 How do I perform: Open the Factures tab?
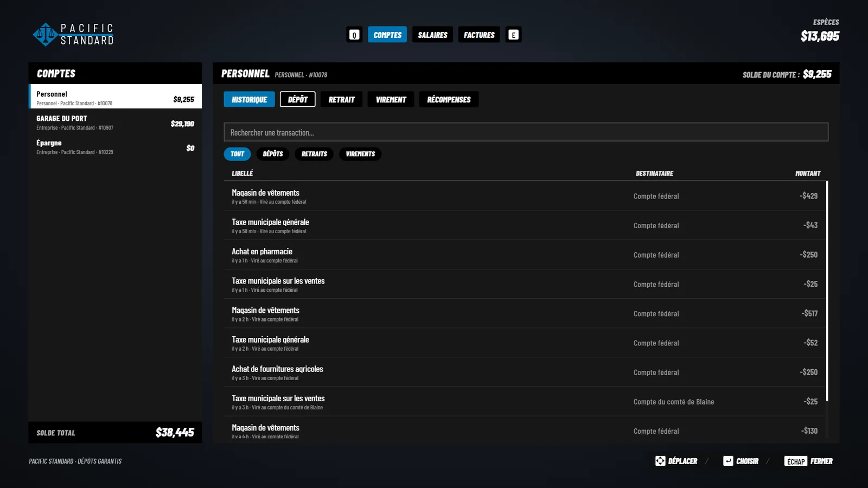point(479,35)
